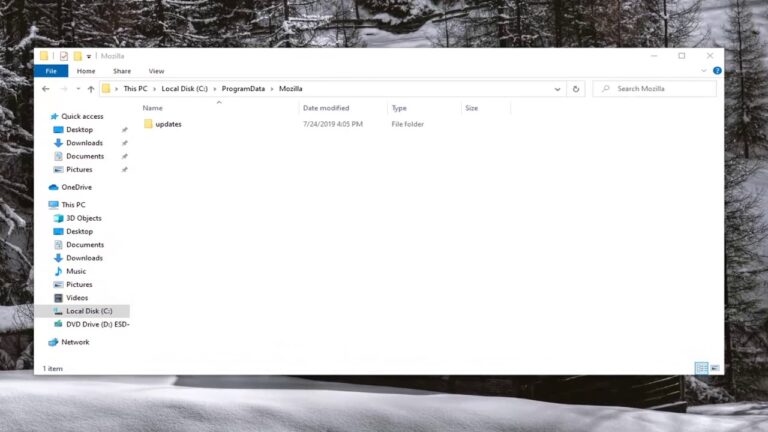Switch to details view layout
Viewport: 768px width, 432px height.
(701, 368)
